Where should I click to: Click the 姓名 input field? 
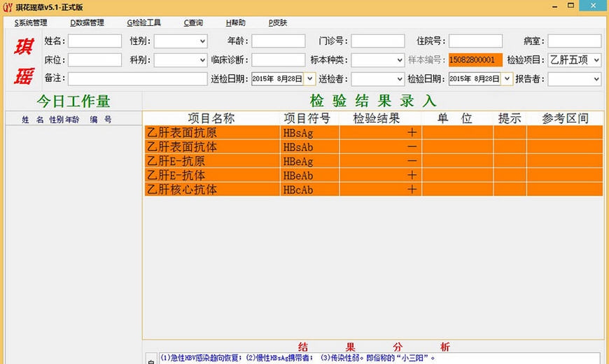pyautogui.click(x=94, y=41)
